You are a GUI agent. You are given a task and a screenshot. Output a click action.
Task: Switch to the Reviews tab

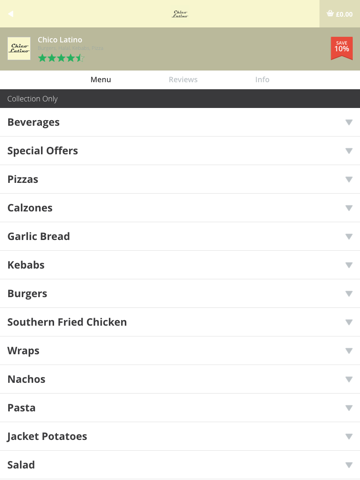pos(183,80)
